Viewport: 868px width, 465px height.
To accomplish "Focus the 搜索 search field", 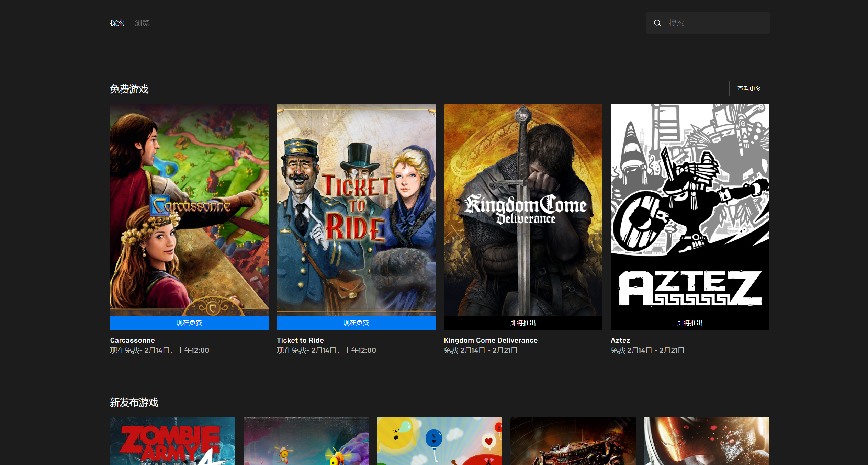I will pyautogui.click(x=708, y=23).
